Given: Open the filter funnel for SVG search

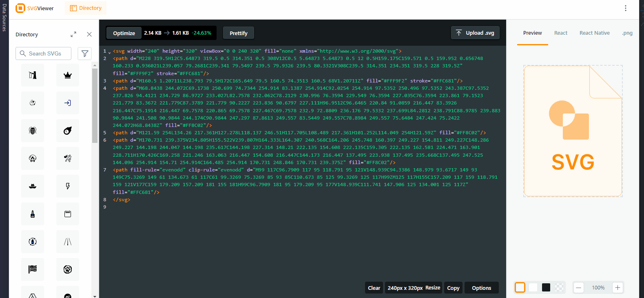Looking at the screenshot, I should pos(85,53).
